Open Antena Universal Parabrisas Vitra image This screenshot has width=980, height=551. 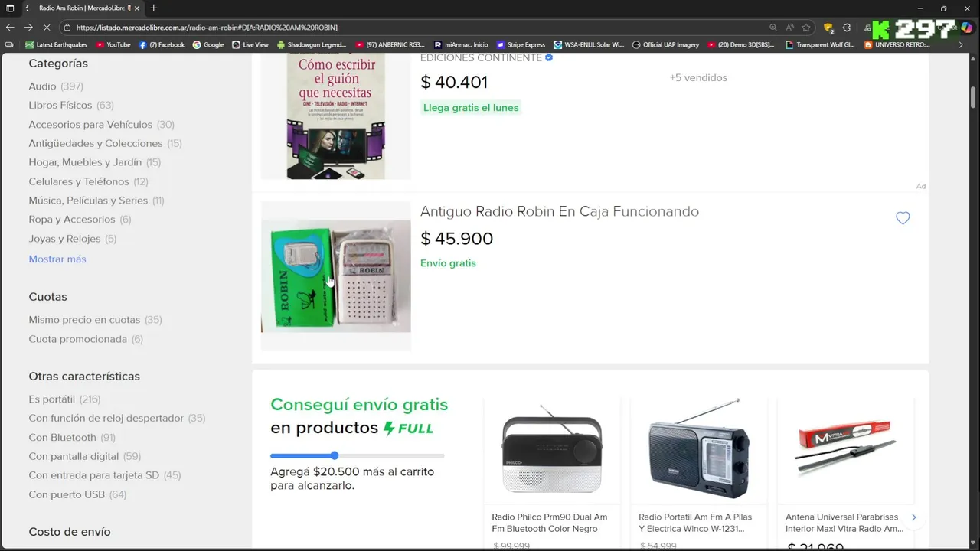[845, 450]
